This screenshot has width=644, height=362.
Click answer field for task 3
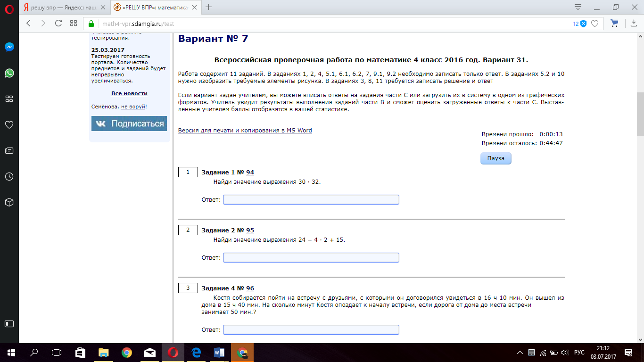pos(311,329)
